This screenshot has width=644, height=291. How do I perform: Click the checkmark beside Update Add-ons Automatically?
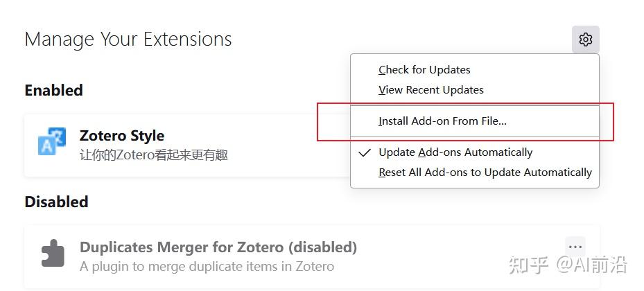365,152
